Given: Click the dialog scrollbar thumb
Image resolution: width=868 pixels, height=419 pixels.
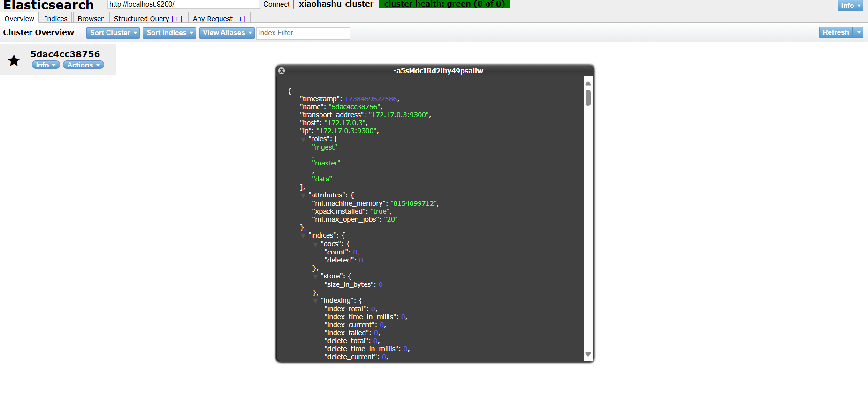Looking at the screenshot, I should 588,98.
